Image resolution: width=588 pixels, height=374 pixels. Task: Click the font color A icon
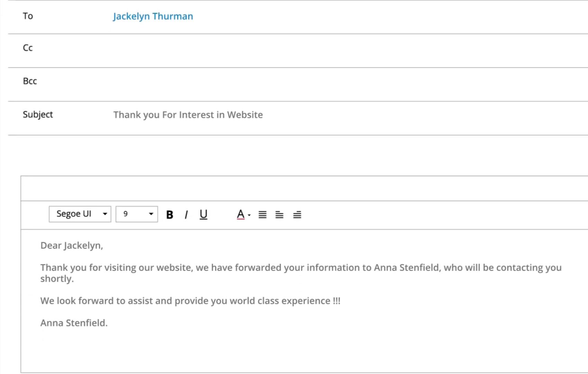(241, 215)
